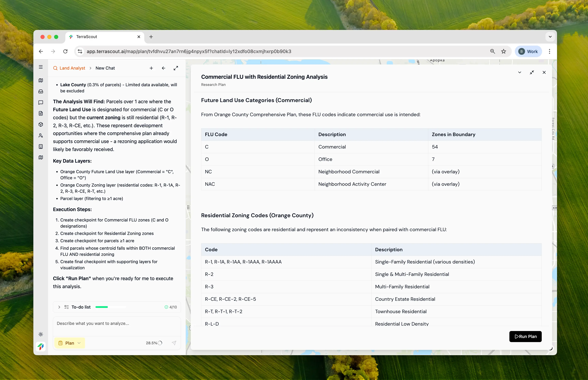Open the hamburger menu in sidebar

tap(41, 67)
